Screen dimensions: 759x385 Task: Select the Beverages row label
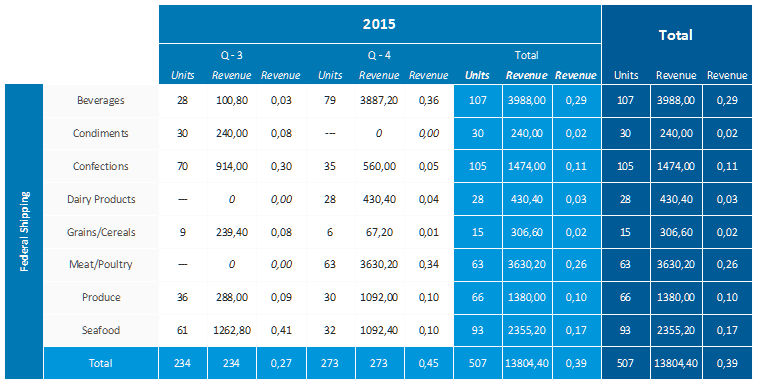tap(101, 100)
